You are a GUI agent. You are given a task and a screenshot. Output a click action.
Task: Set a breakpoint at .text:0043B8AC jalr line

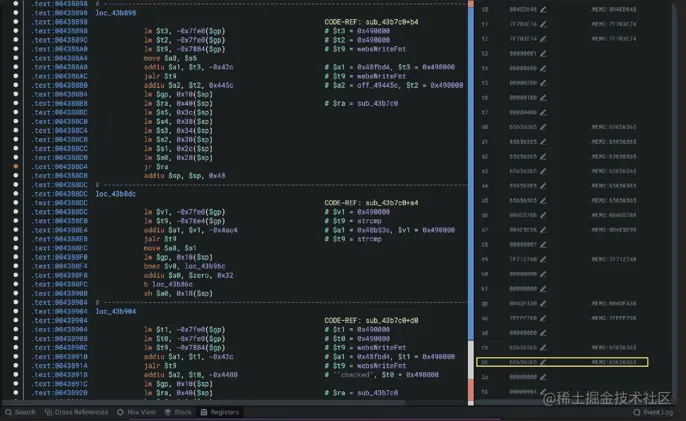pos(16,76)
